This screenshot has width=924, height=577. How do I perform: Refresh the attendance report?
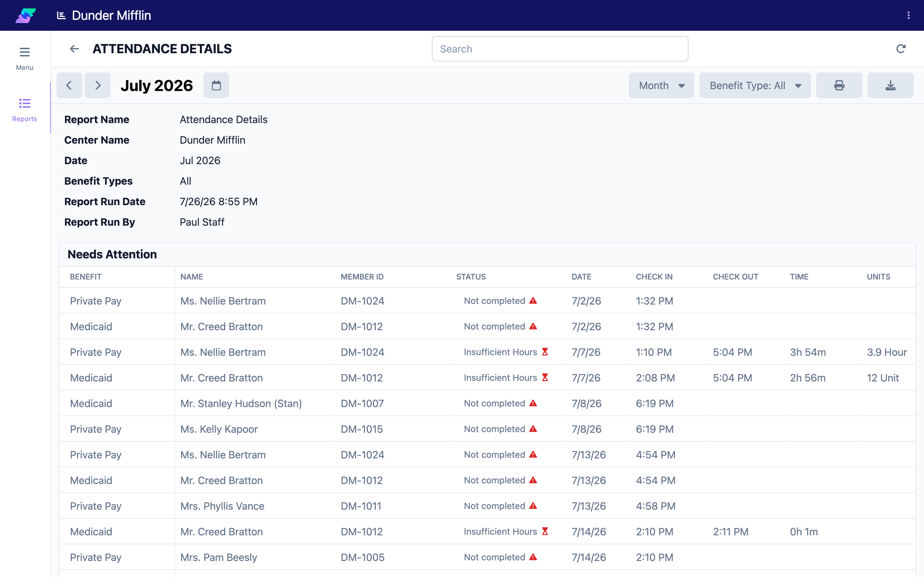(x=901, y=49)
